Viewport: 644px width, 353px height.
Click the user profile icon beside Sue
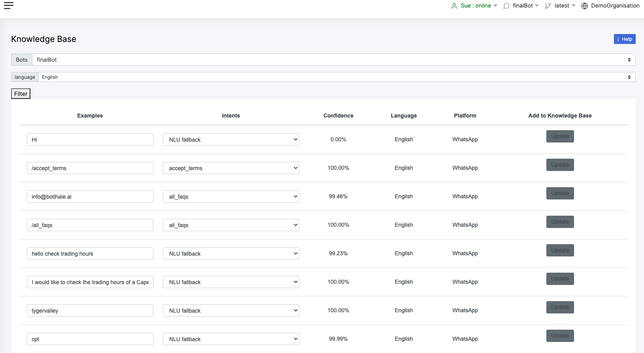454,6
